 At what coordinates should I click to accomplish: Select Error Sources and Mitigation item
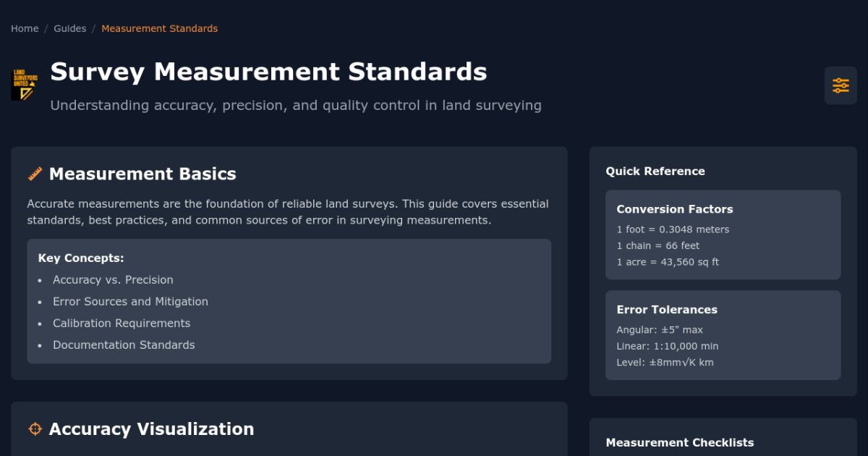130,302
